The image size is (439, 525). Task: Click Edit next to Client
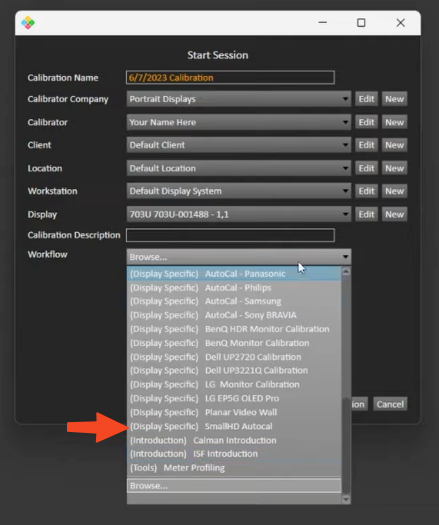pyautogui.click(x=366, y=145)
